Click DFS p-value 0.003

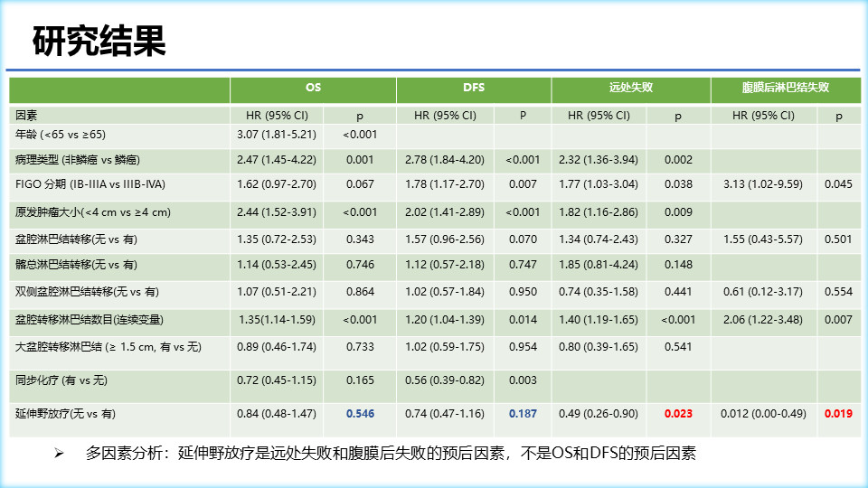pyautogui.click(x=524, y=380)
